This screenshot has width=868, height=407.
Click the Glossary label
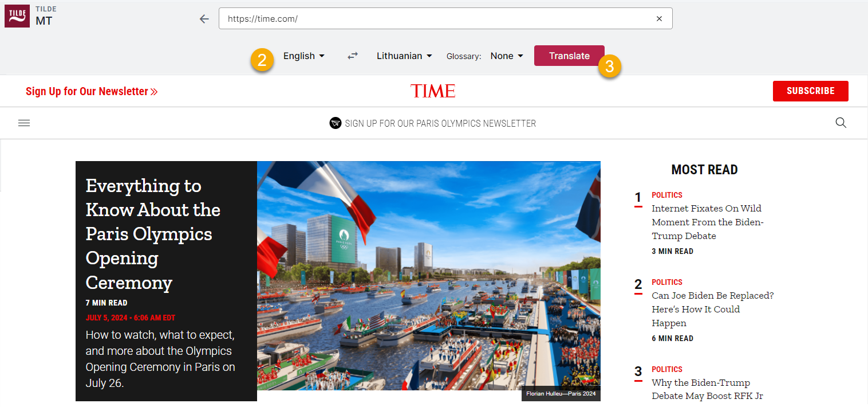(464, 56)
